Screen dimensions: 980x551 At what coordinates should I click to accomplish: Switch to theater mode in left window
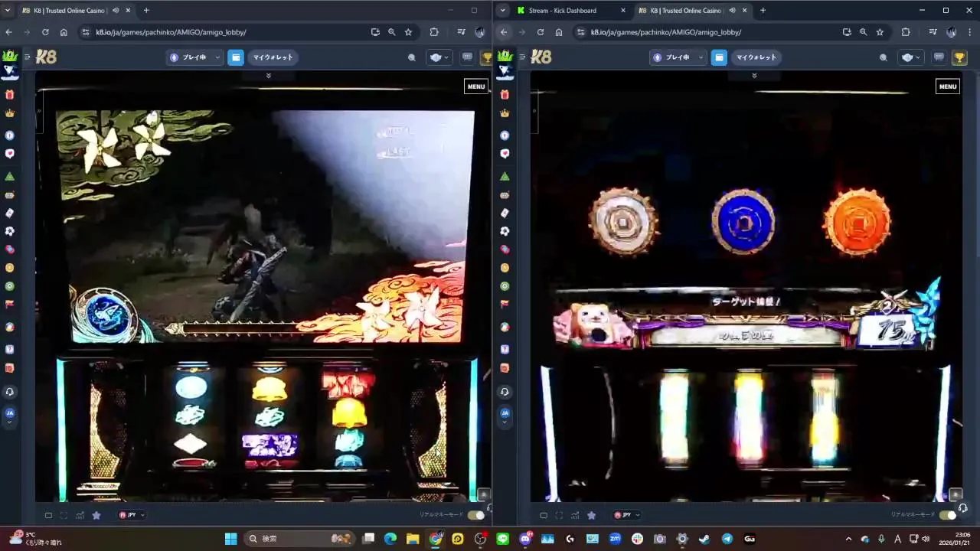point(48,515)
